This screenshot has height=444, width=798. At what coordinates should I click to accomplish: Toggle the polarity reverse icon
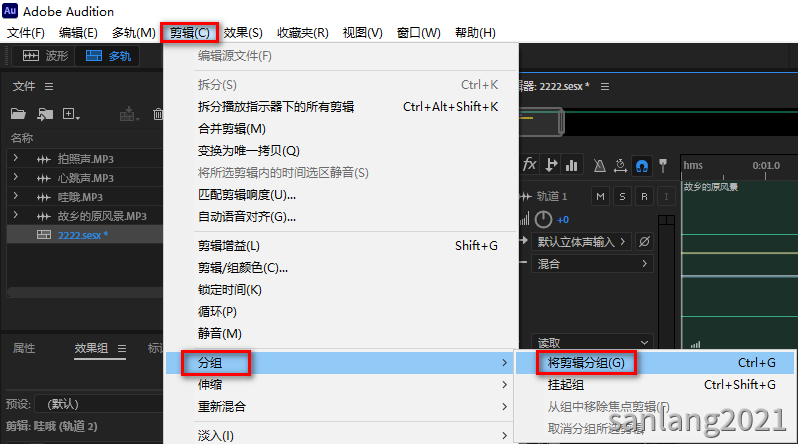pos(644,241)
